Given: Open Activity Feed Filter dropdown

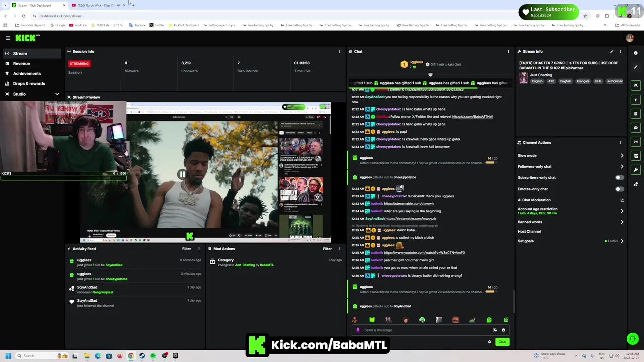Looking at the screenshot, I should pos(186,249).
